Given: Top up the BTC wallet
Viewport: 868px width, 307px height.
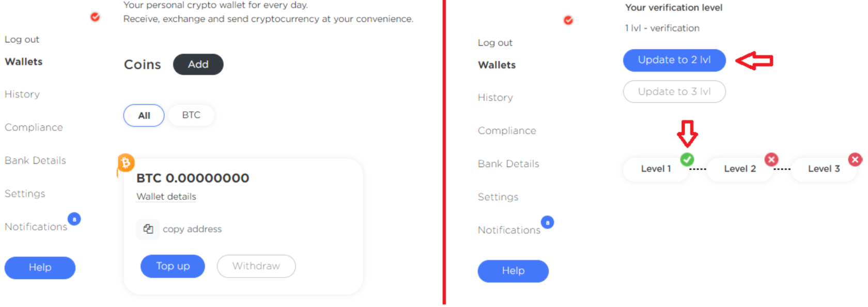Looking at the screenshot, I should point(173,266).
